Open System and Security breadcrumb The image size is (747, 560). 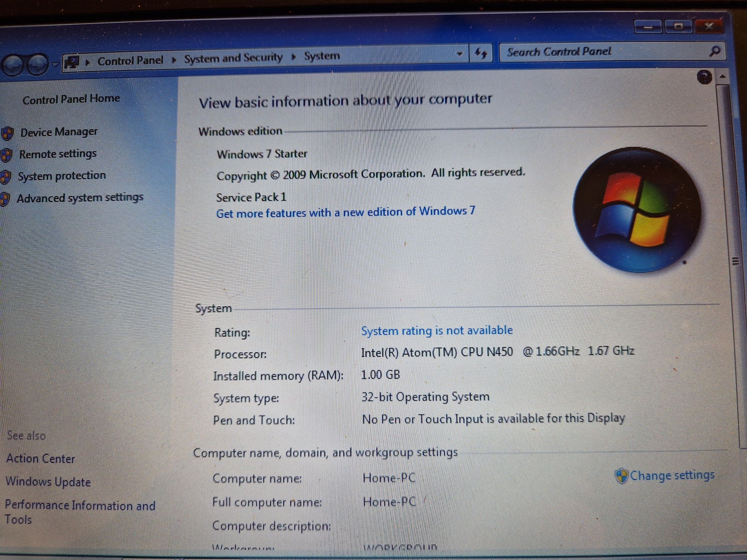233,58
